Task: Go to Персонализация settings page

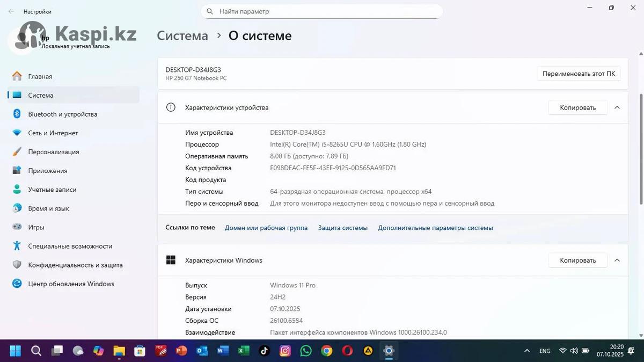Action: [x=53, y=152]
